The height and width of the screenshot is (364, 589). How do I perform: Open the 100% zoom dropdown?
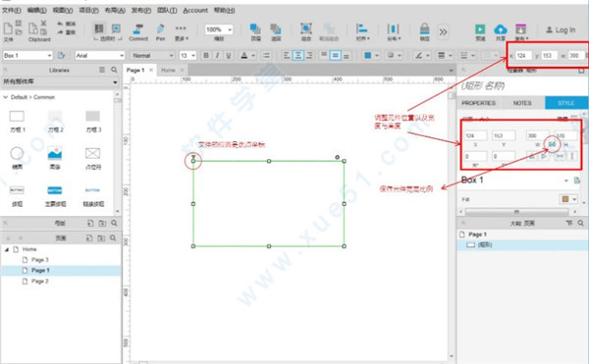coord(219,29)
